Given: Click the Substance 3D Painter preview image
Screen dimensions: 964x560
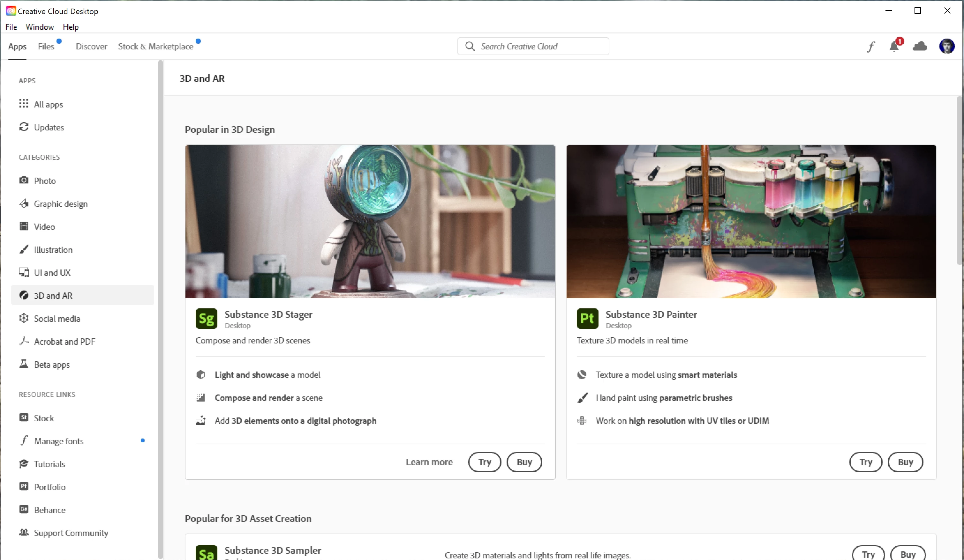Looking at the screenshot, I should tap(751, 221).
